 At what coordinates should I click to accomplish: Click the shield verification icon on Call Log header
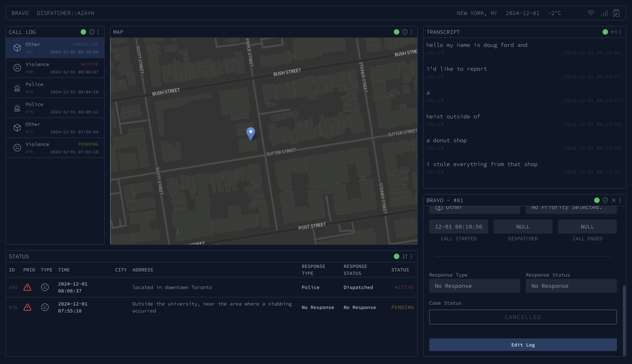[91, 32]
